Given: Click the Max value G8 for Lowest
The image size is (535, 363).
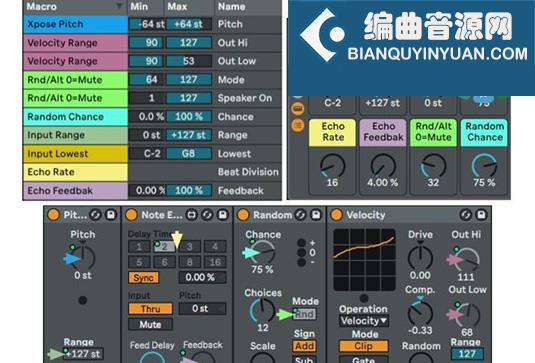Looking at the screenshot, I should click(x=189, y=154).
